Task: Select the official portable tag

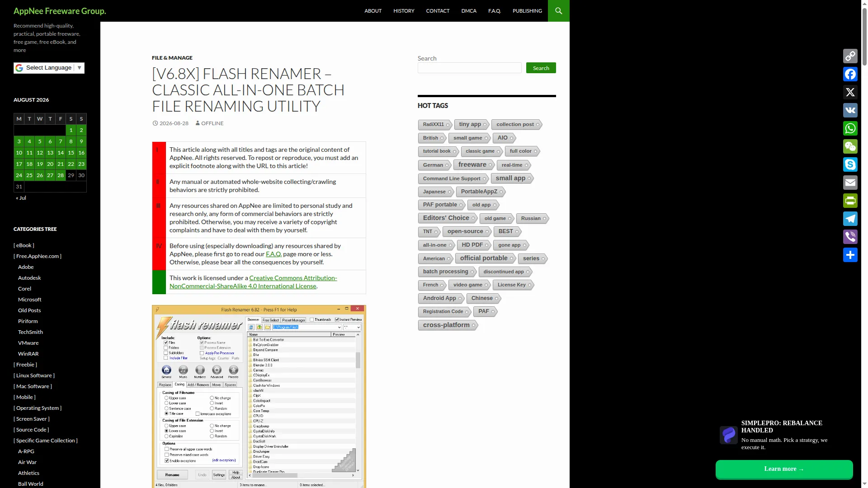Action: click(x=485, y=258)
